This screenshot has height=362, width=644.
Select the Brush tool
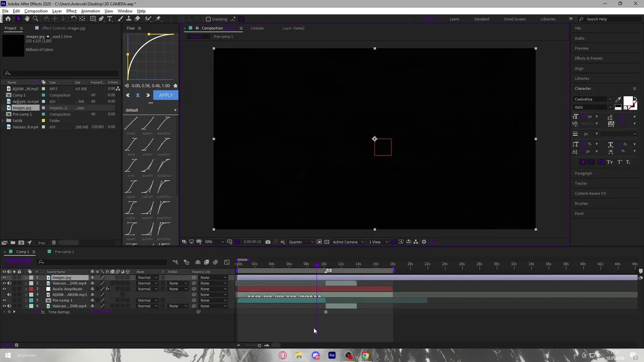120,19
